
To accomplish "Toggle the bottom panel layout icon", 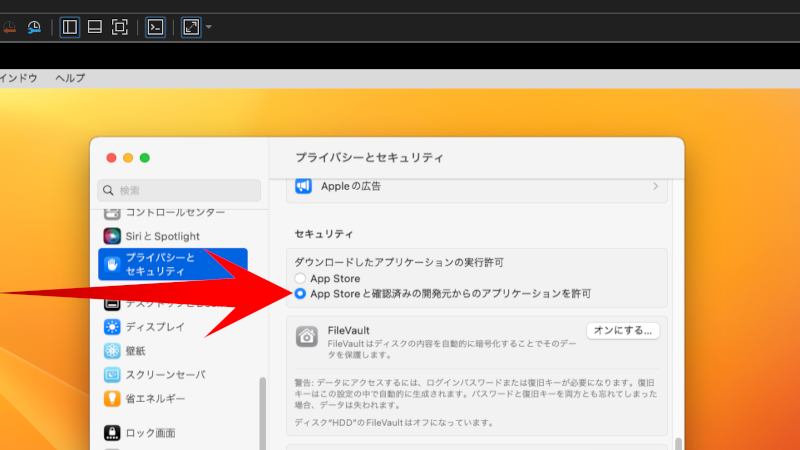I will click(x=95, y=27).
